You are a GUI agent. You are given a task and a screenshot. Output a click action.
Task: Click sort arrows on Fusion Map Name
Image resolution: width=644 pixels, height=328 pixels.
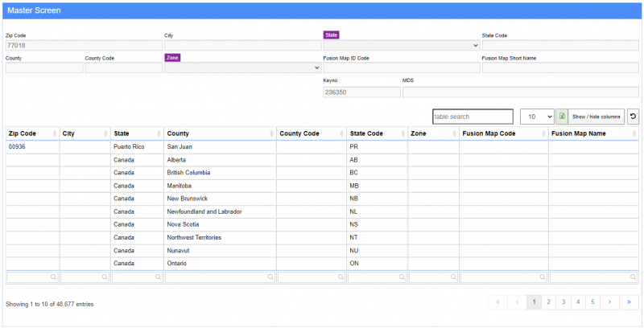point(635,133)
